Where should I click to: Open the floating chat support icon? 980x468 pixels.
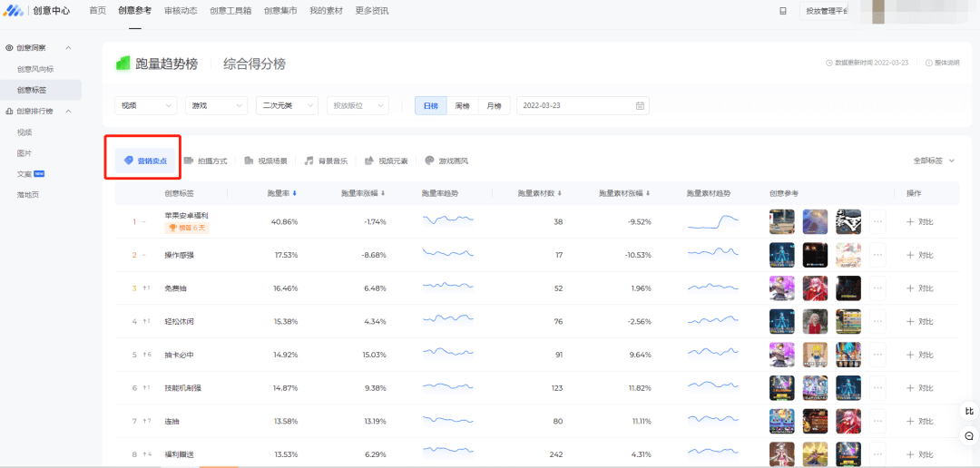pyautogui.click(x=969, y=434)
